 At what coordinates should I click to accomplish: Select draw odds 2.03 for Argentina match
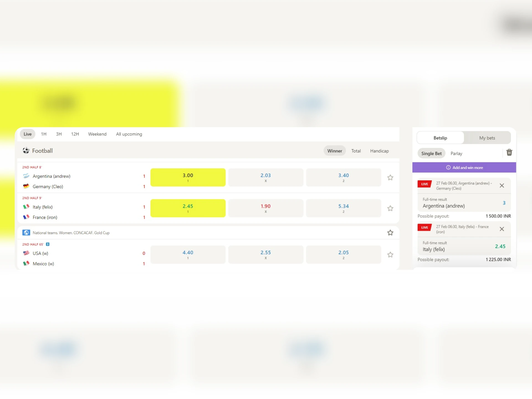tap(265, 177)
